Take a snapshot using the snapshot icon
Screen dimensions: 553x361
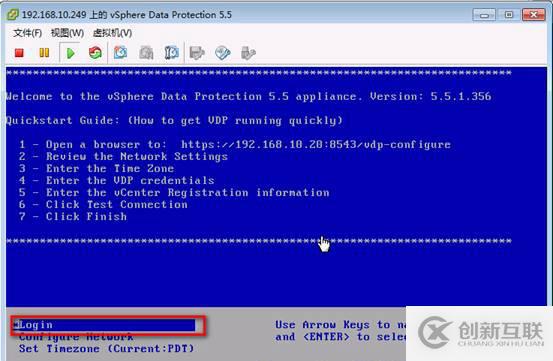[120, 53]
